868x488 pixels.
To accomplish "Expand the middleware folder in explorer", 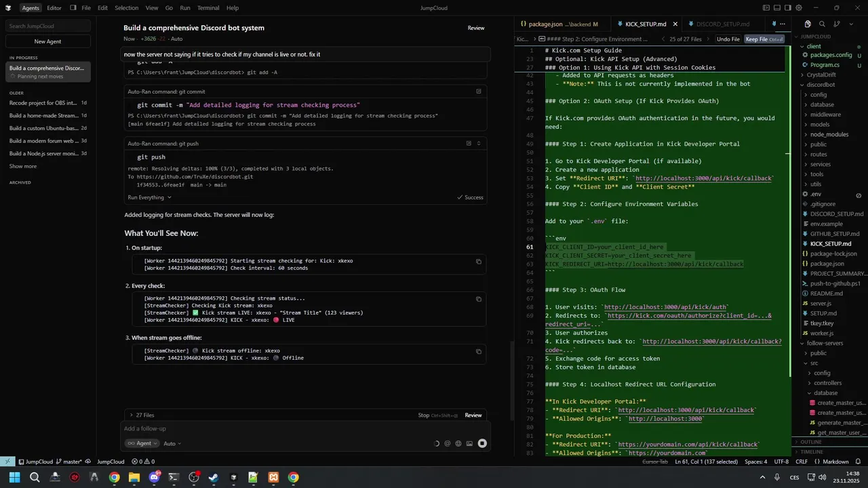I will [x=825, y=115].
